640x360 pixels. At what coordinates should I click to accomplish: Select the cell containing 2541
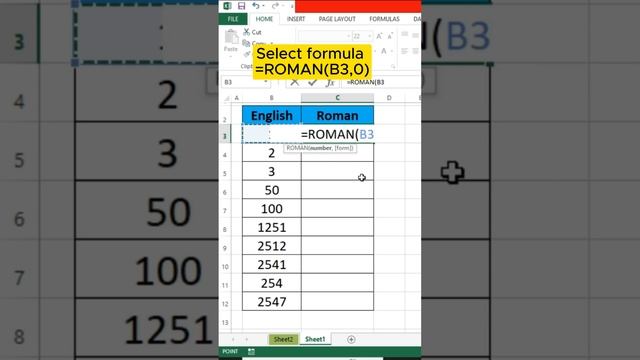(271, 264)
